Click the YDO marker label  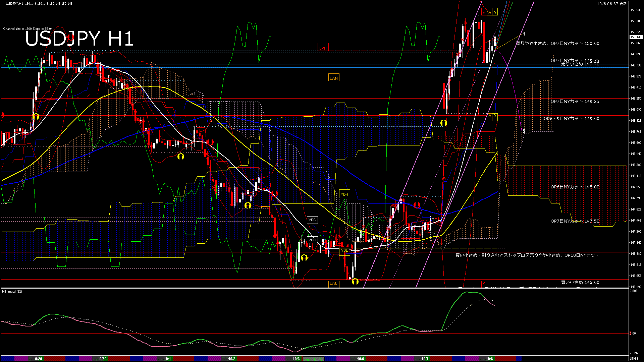click(312, 240)
